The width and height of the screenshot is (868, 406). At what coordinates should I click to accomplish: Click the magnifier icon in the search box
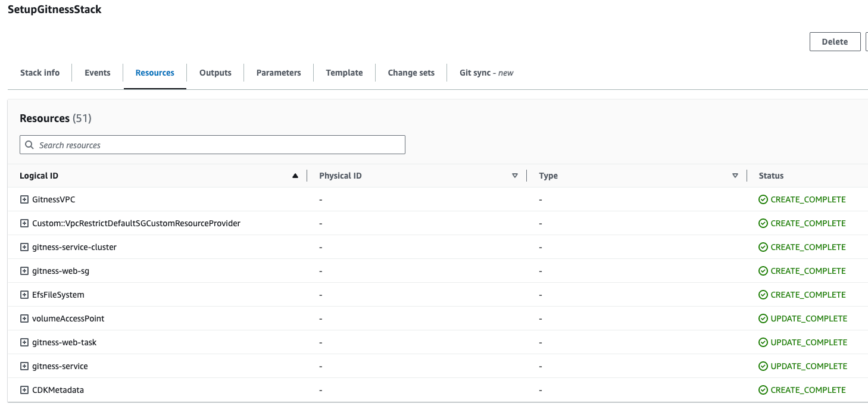click(29, 145)
